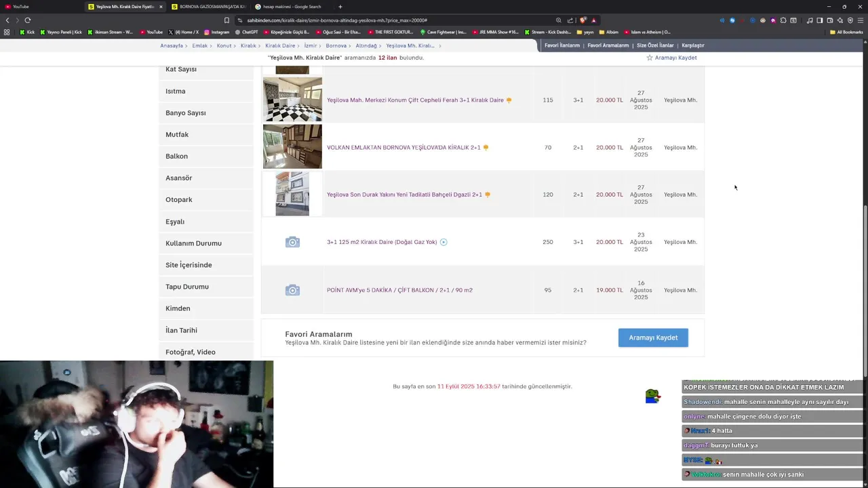Open Yeşilova Mah. Merkezi Konum Çift Cepheli listing

[415, 100]
